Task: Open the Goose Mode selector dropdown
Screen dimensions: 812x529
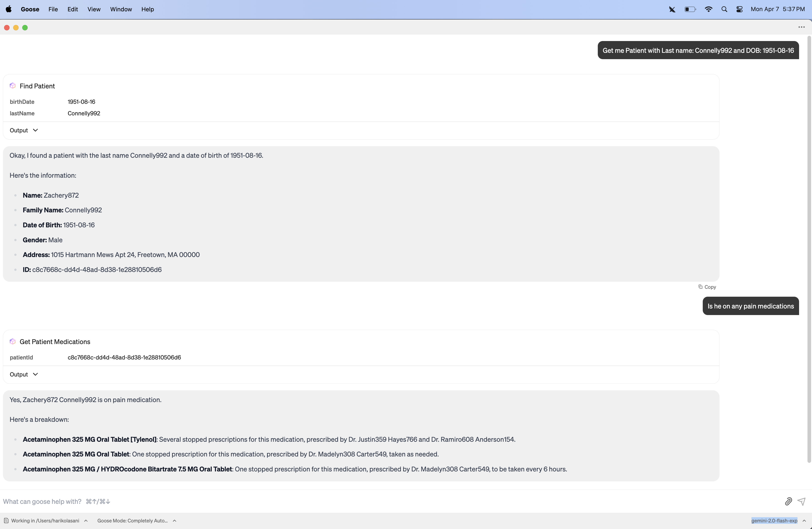Action: point(136,520)
